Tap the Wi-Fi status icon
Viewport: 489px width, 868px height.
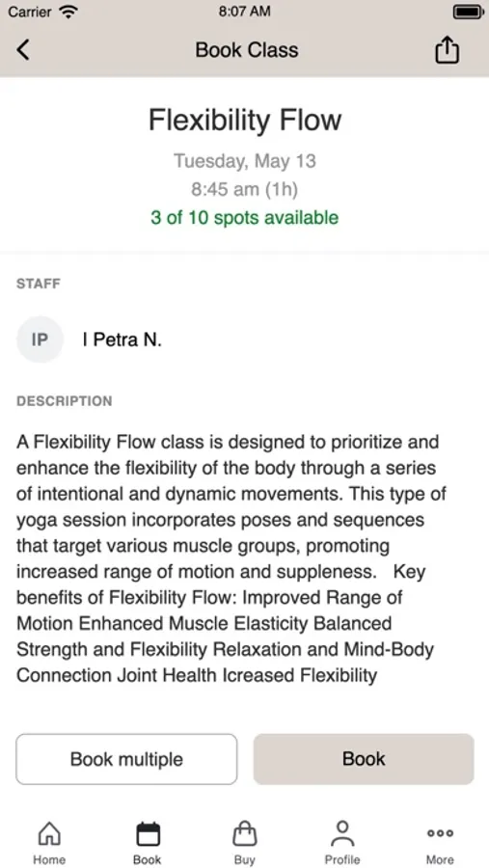tap(68, 12)
